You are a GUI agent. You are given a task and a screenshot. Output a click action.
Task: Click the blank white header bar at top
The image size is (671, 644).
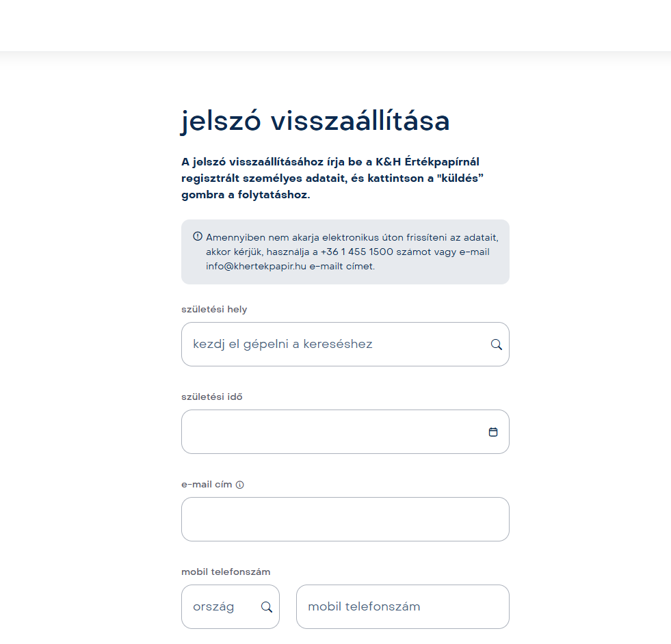(335, 25)
